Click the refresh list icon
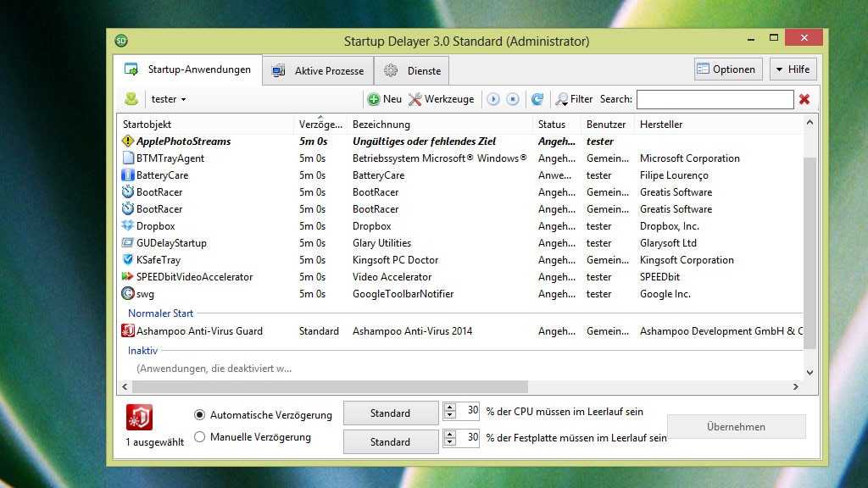 (537, 99)
